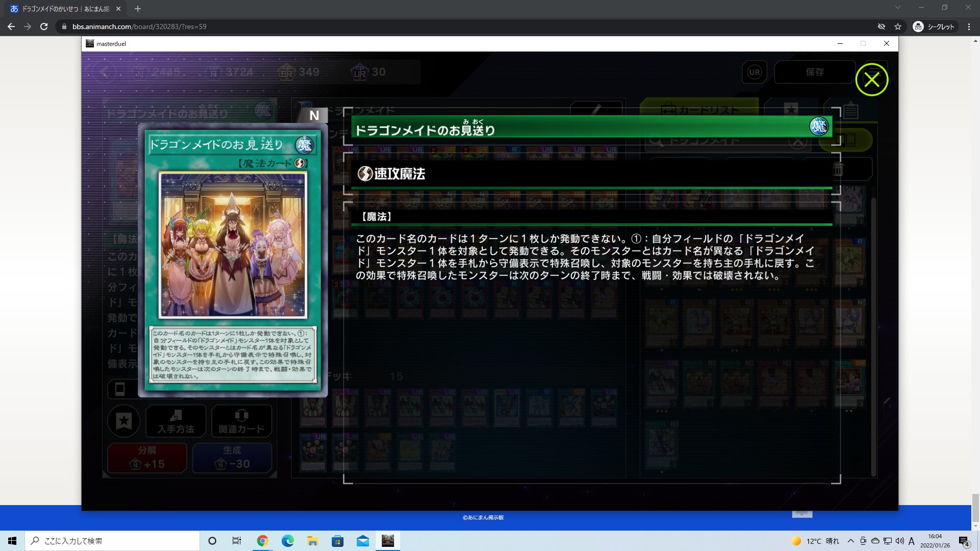Screen dimensions: 980x551
Task: Click the tracking protection eye icon in address bar
Action: click(881, 27)
